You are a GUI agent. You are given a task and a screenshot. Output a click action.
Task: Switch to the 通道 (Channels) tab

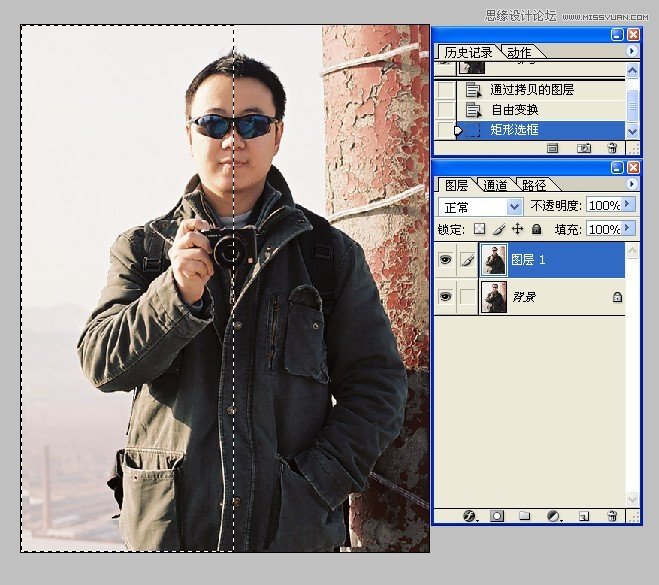click(x=494, y=185)
